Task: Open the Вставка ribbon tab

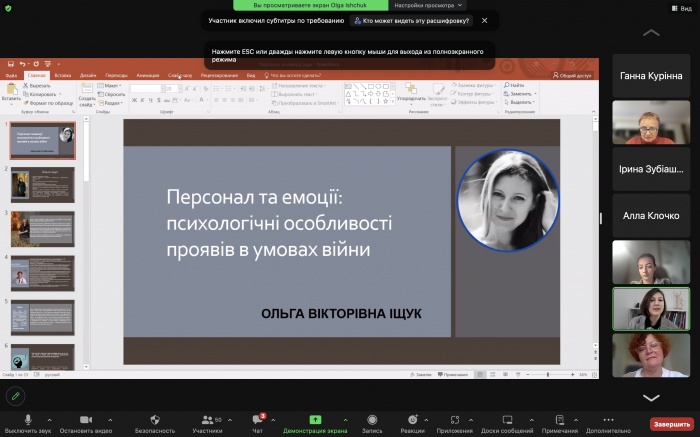Action: pyautogui.click(x=63, y=75)
